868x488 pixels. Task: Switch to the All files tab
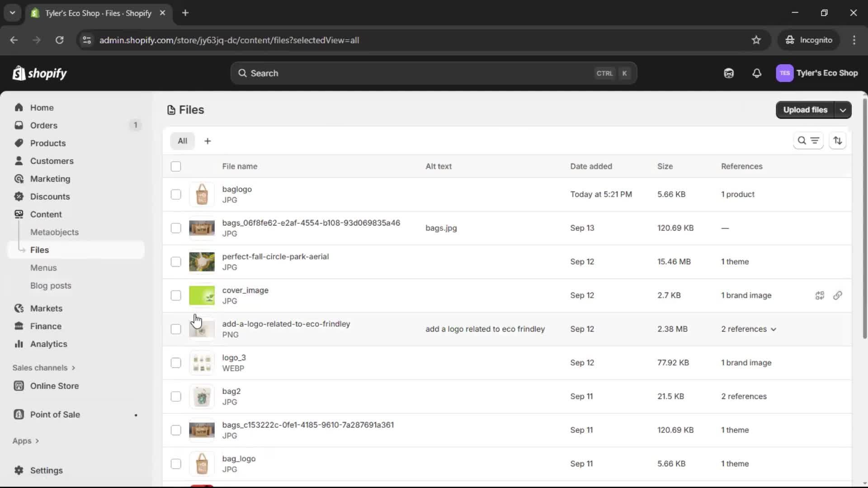(182, 141)
